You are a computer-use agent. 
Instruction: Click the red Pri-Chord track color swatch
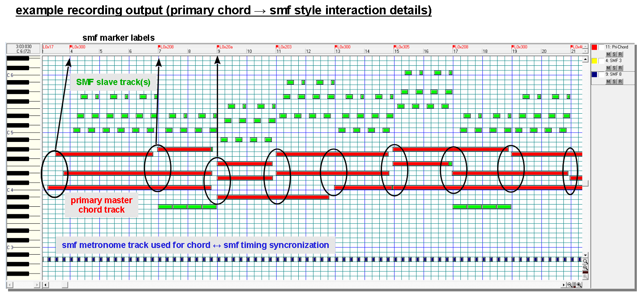[594, 47]
